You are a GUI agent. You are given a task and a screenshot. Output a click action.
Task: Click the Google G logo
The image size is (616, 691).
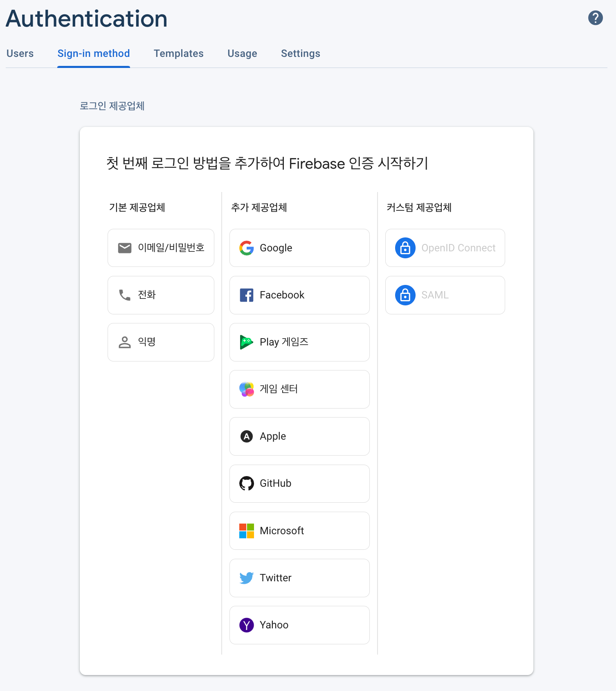(x=247, y=248)
